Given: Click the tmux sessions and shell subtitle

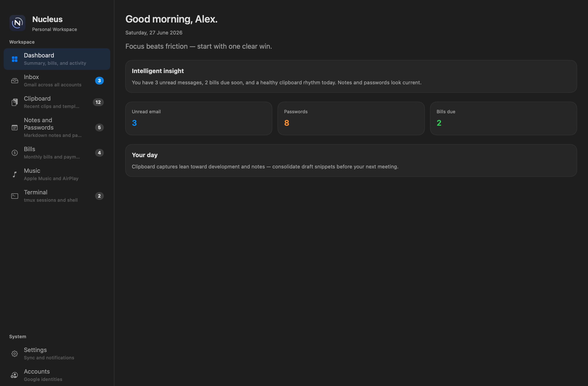Looking at the screenshot, I should tap(51, 200).
